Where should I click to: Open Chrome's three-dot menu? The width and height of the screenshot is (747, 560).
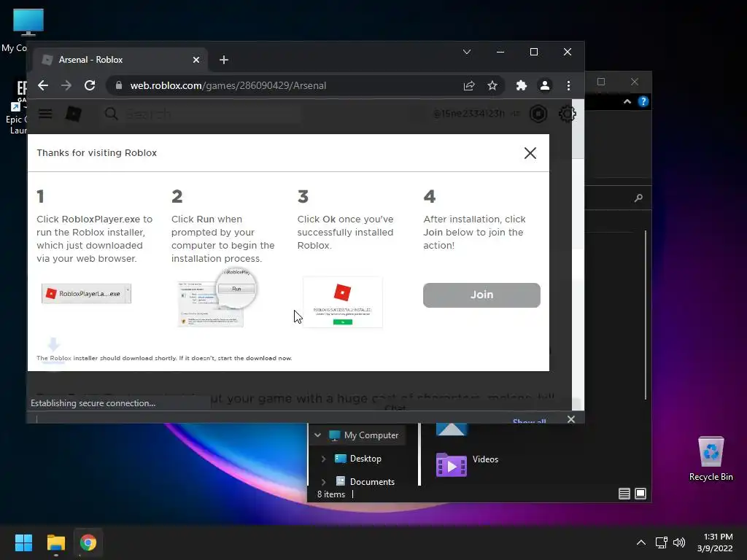tap(568, 86)
